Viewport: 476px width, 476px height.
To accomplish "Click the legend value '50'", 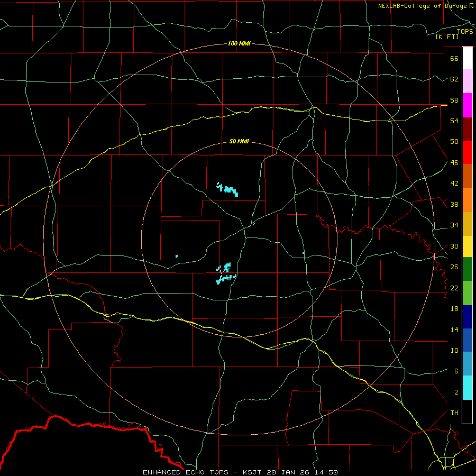I will [454, 142].
